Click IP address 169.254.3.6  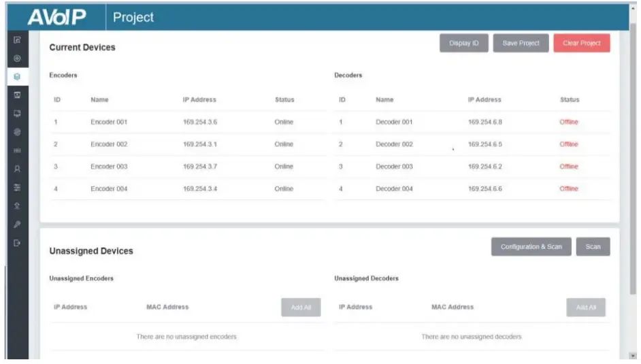(x=200, y=122)
